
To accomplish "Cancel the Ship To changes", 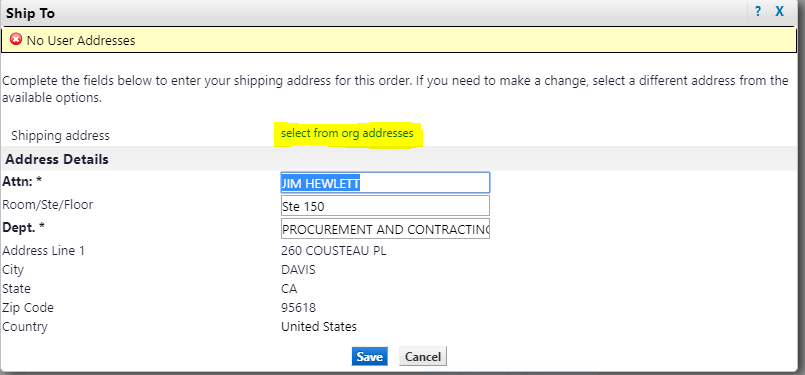I will tap(423, 357).
